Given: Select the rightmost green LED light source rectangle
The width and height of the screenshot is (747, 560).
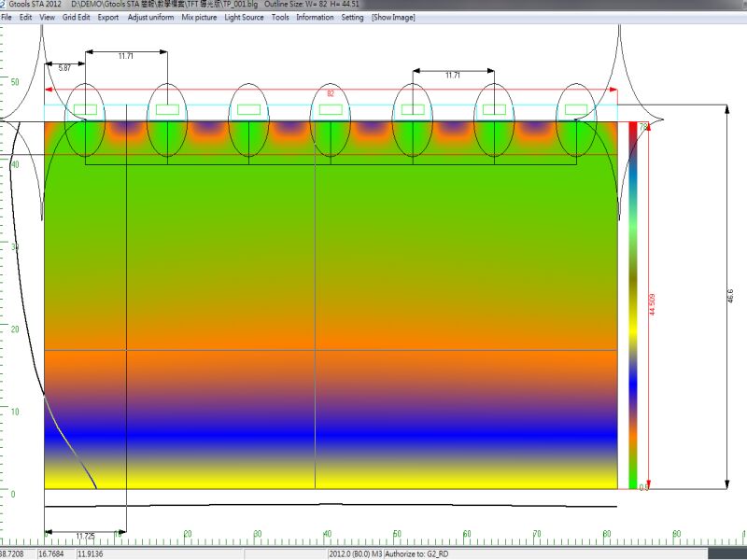Looking at the screenshot, I should tap(576, 109).
